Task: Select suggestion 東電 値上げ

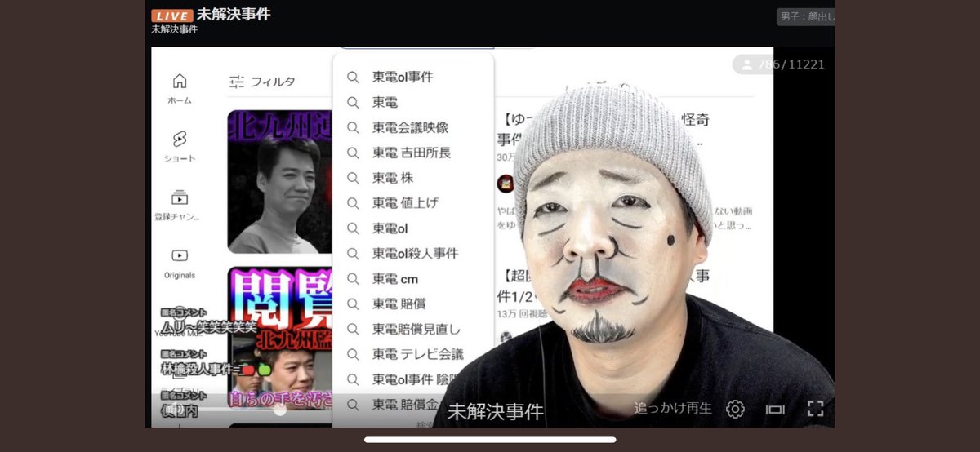Action: (x=404, y=203)
